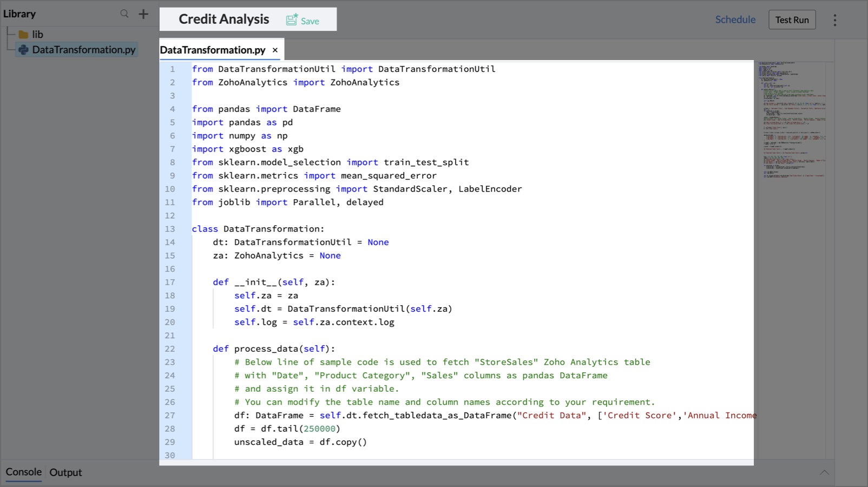
Task: Collapse the Console panel using the chevron
Action: click(x=825, y=471)
